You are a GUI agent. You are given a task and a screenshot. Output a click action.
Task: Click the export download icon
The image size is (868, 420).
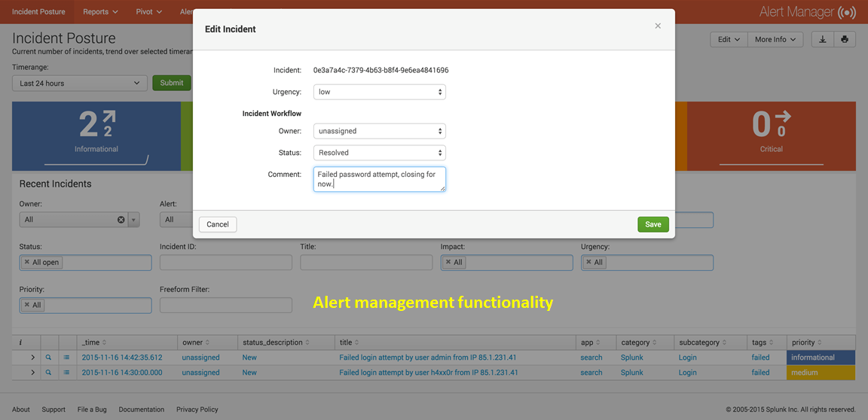[822, 39]
